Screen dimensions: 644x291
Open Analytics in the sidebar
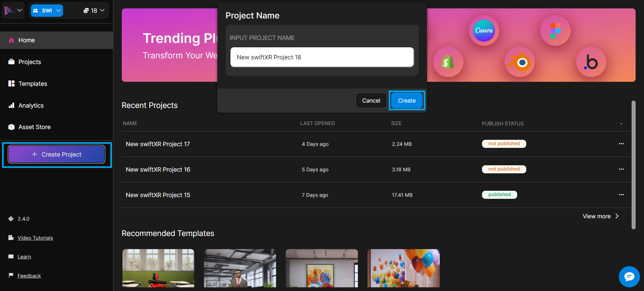31,106
